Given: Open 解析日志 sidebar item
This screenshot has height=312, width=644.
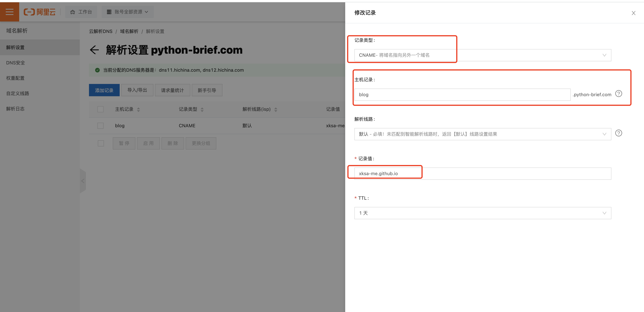Looking at the screenshot, I should pyautogui.click(x=16, y=109).
